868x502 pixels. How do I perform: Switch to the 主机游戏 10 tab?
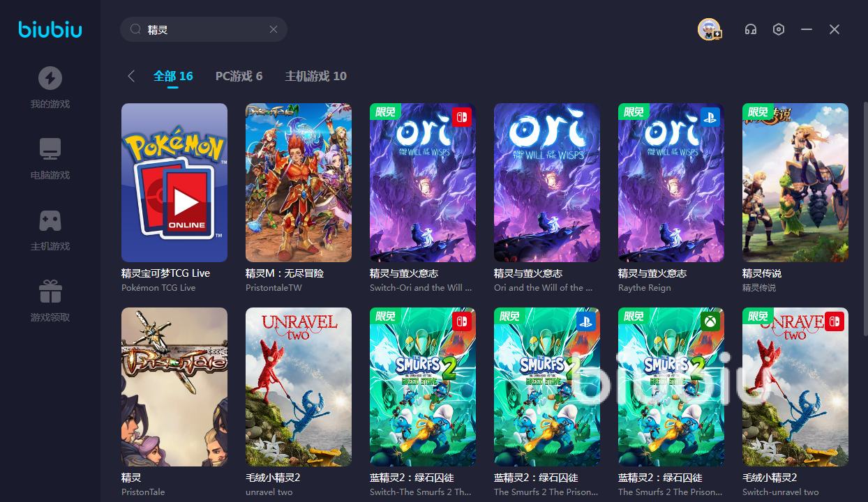pos(315,76)
